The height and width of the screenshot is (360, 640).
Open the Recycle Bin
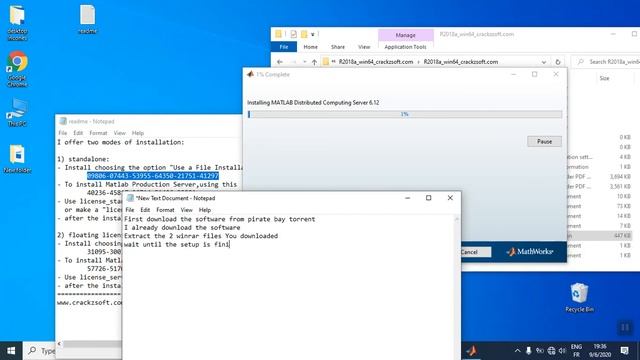579,297
